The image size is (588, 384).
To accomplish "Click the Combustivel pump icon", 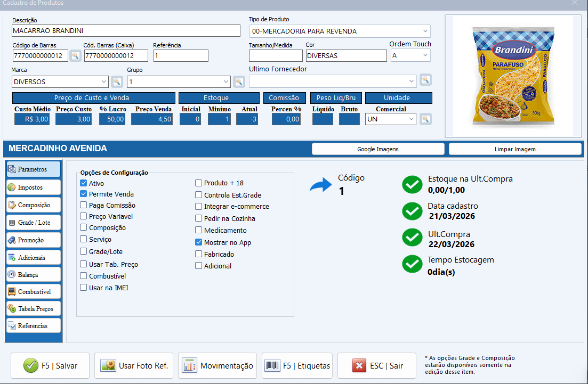I will (x=12, y=291).
